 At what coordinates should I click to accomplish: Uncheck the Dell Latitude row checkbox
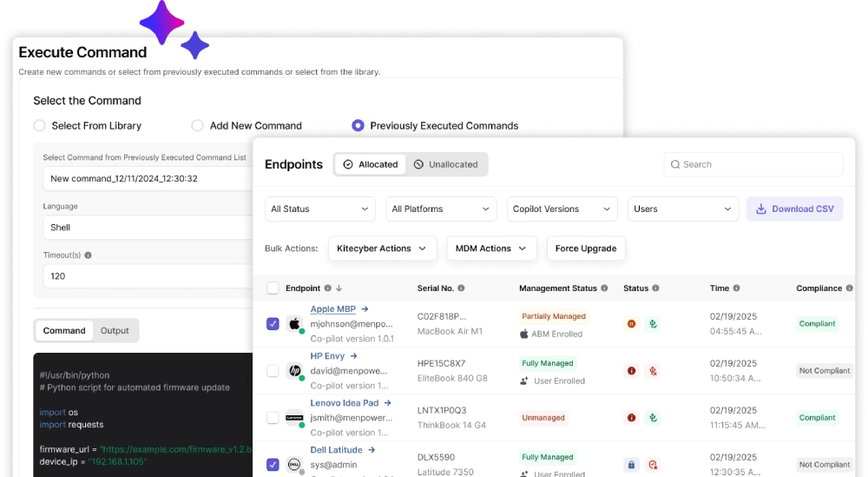(273, 464)
